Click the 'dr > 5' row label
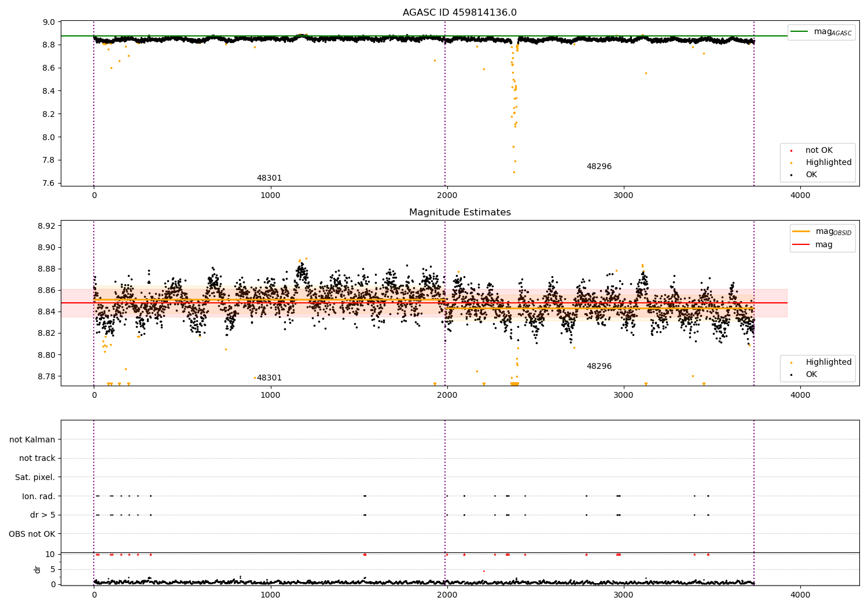 (43, 515)
